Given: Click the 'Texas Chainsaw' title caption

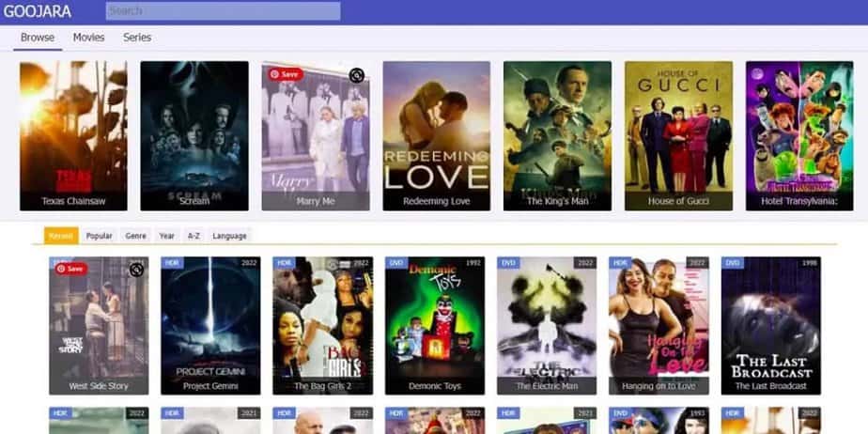Looking at the screenshot, I should [73, 201].
